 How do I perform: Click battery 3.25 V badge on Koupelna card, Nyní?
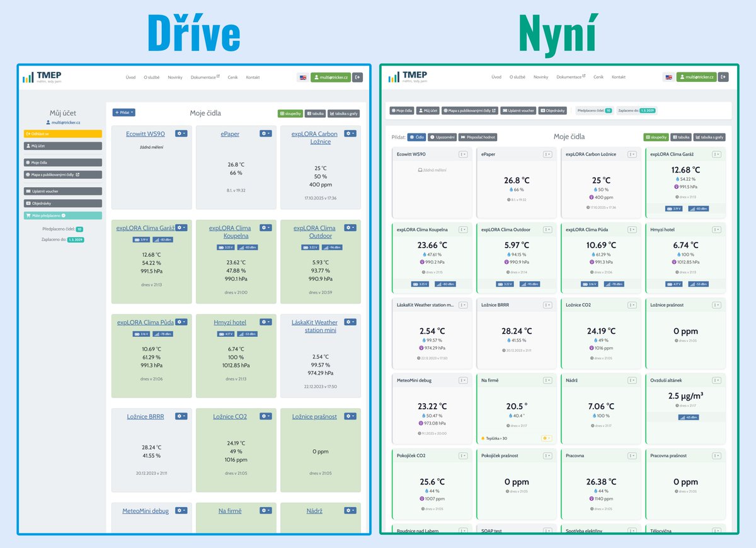pos(420,284)
